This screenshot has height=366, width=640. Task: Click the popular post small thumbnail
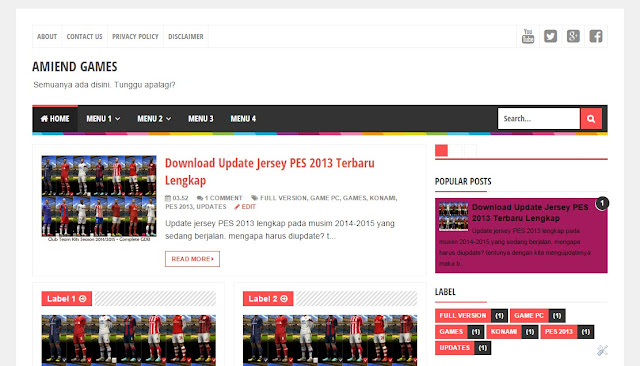tap(453, 217)
